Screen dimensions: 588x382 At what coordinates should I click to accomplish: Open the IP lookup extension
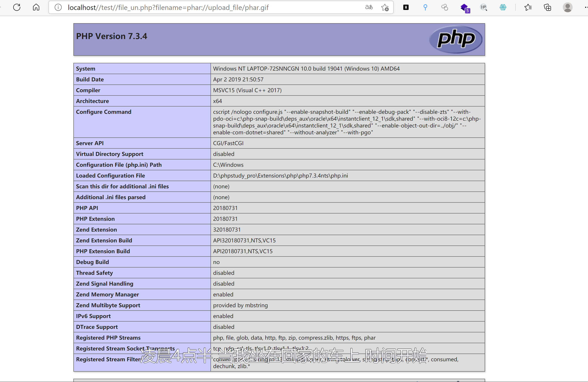coord(484,7)
